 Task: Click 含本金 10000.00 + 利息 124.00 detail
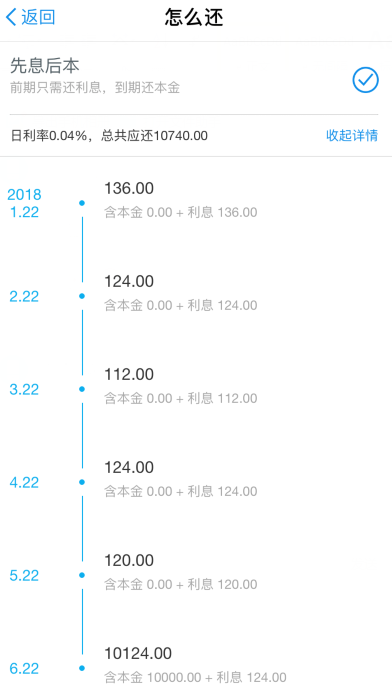[x=195, y=677]
